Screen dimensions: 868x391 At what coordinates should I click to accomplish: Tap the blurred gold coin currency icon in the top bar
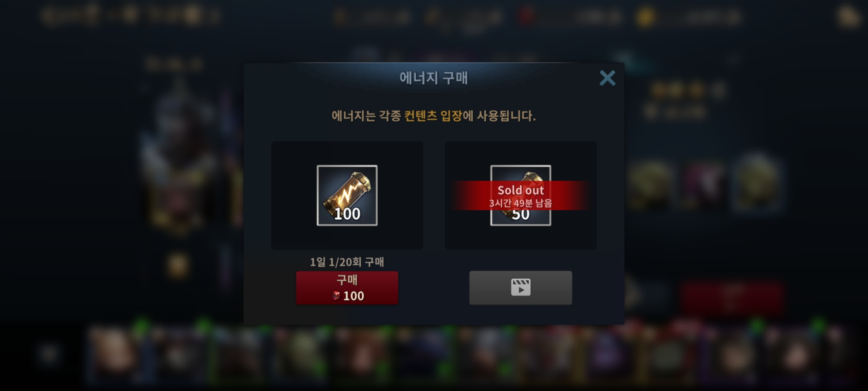tap(646, 17)
